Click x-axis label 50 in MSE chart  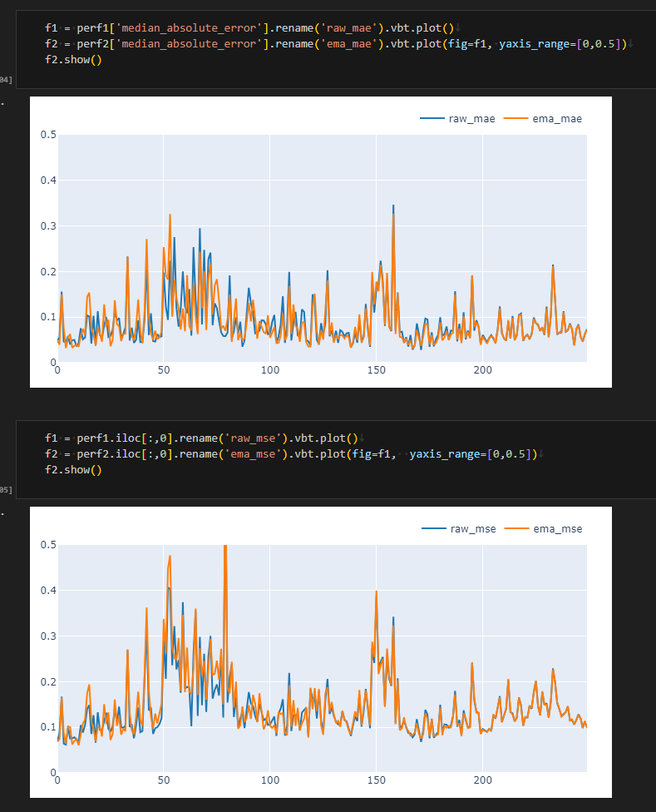164,780
